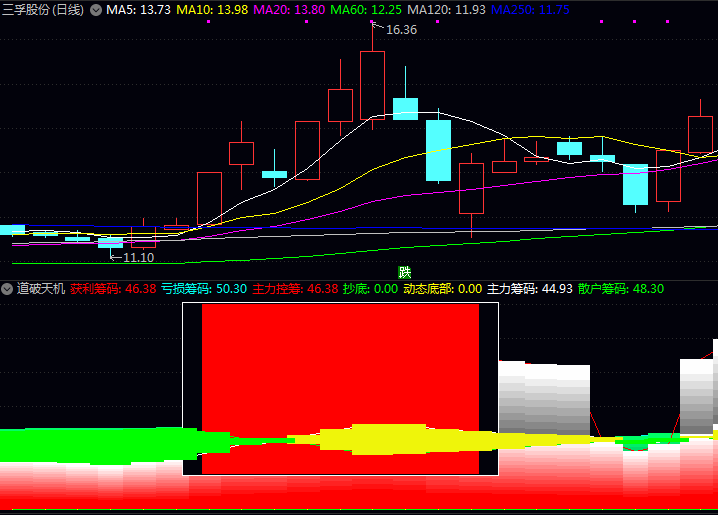This screenshot has width=718, height=515.
Task: Click the yellow MA10: 13.98 label
Action: (x=212, y=10)
